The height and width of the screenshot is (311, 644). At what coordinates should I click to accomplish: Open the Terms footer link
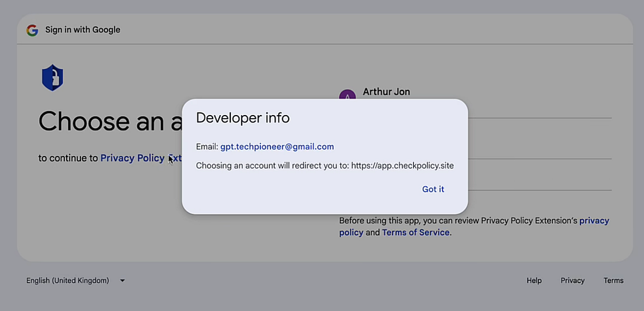tap(613, 281)
